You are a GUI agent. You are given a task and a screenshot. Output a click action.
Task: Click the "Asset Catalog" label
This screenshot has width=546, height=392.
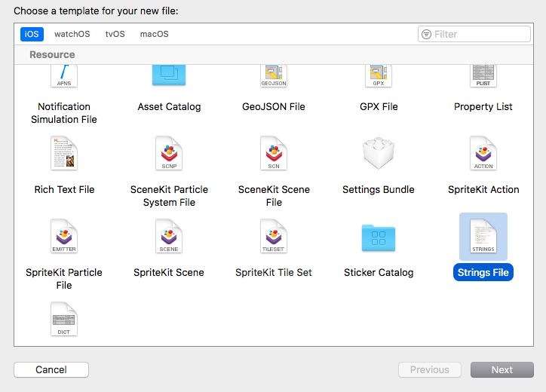tap(169, 106)
